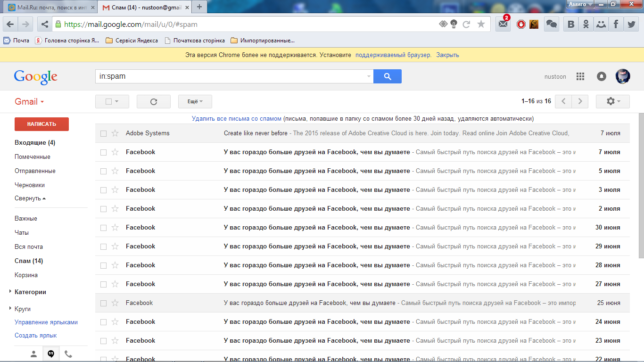
Task: Select the checkbox for the 5 июля email
Action: tap(103, 171)
